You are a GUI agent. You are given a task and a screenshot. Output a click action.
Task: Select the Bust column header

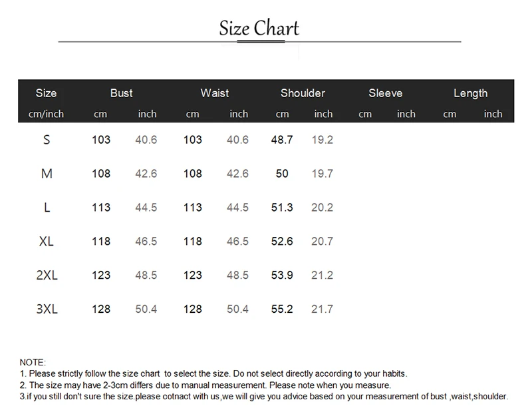coord(122,93)
